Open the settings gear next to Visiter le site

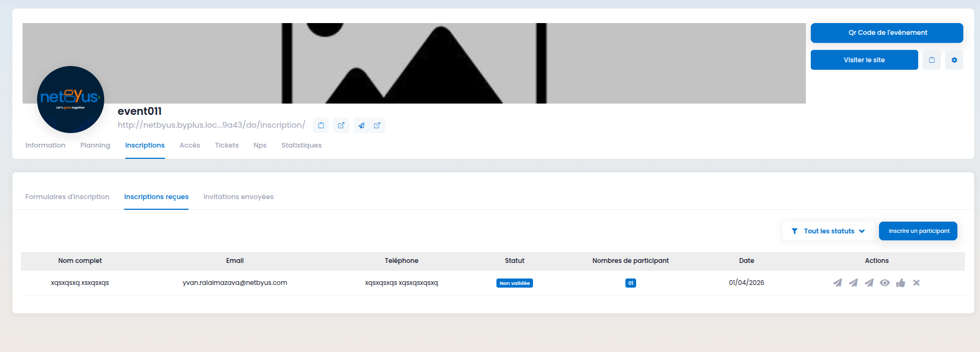click(954, 60)
